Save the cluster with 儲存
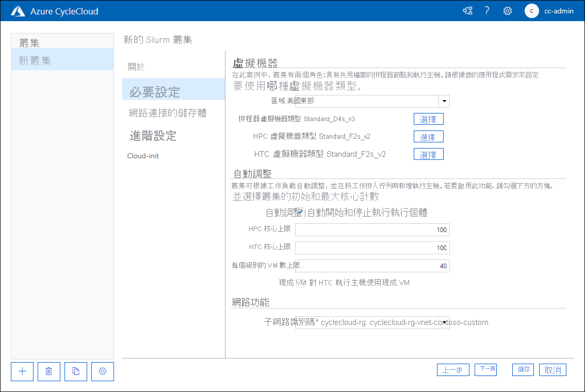This screenshot has width=585, height=392. pyautogui.click(x=523, y=369)
